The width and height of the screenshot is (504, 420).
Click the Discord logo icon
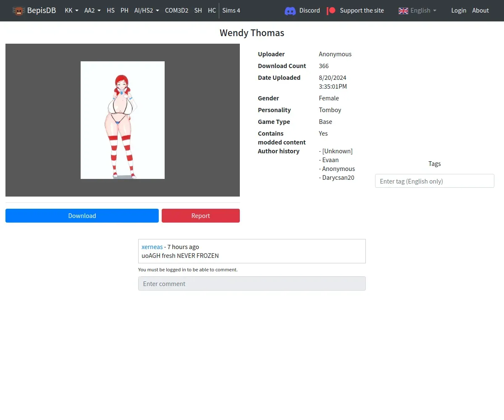tap(290, 10)
